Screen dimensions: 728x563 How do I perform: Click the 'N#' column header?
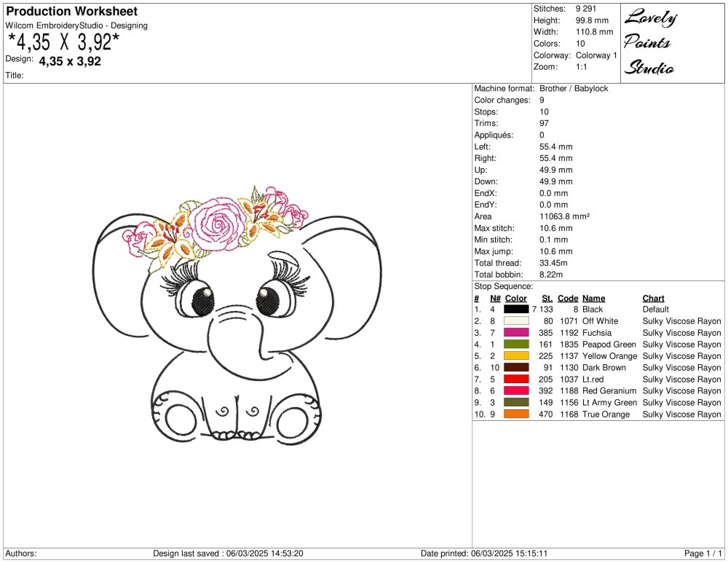[x=495, y=298]
